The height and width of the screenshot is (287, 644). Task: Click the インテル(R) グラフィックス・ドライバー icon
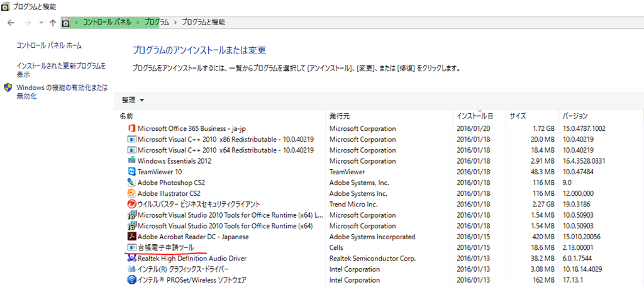pos(131,269)
